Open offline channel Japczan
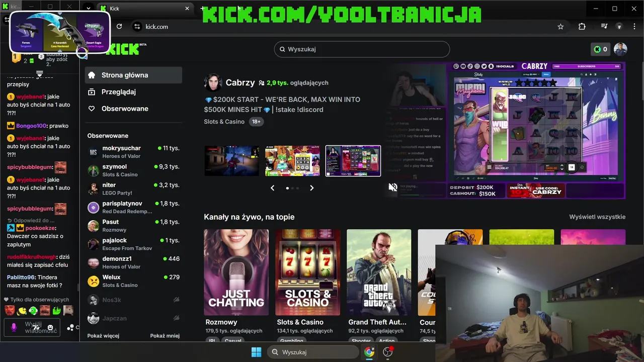The height and width of the screenshot is (362, 644). point(133,318)
